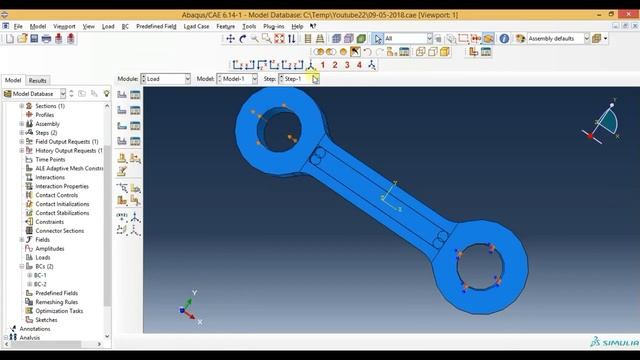The height and width of the screenshot is (360, 640).
Task: Open the Load Case menu
Action: click(x=196, y=26)
